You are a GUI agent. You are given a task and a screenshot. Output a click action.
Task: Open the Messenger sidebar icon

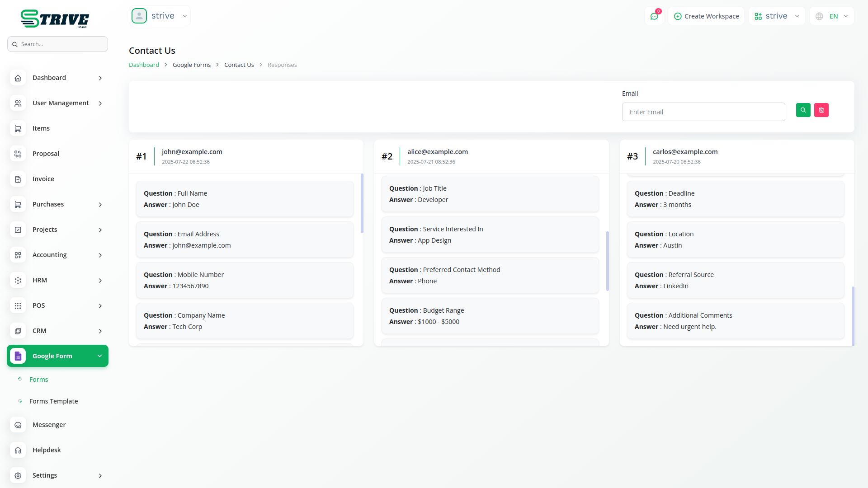click(x=18, y=425)
